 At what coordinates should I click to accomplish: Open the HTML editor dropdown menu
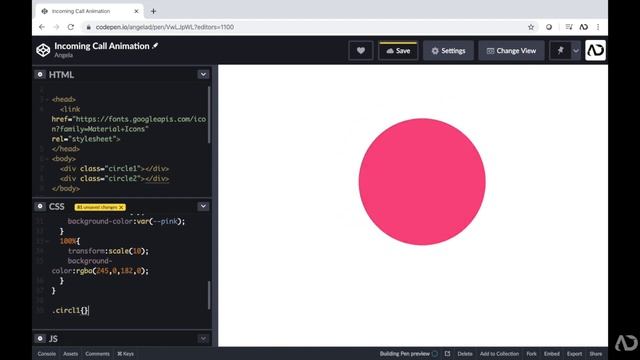[203, 74]
